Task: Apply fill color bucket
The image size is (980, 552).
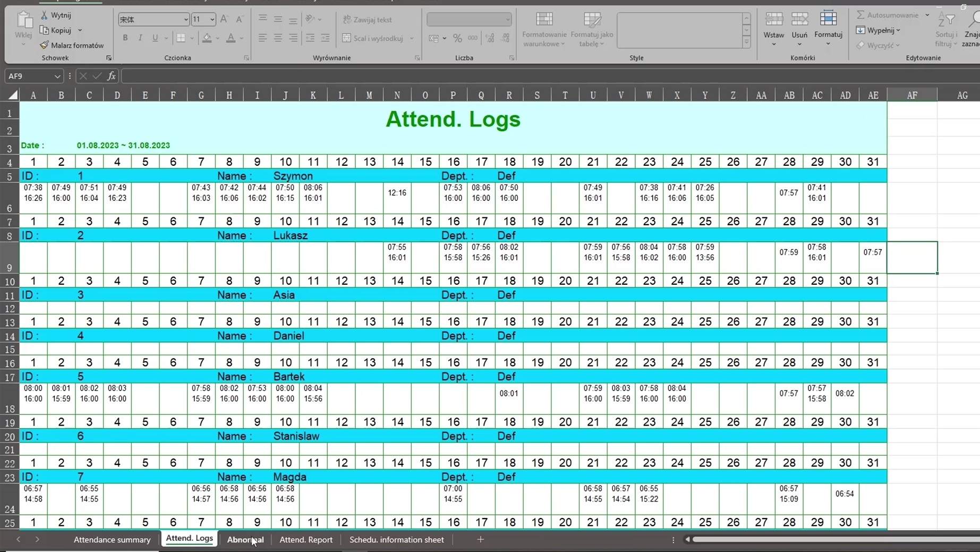Action: (207, 38)
